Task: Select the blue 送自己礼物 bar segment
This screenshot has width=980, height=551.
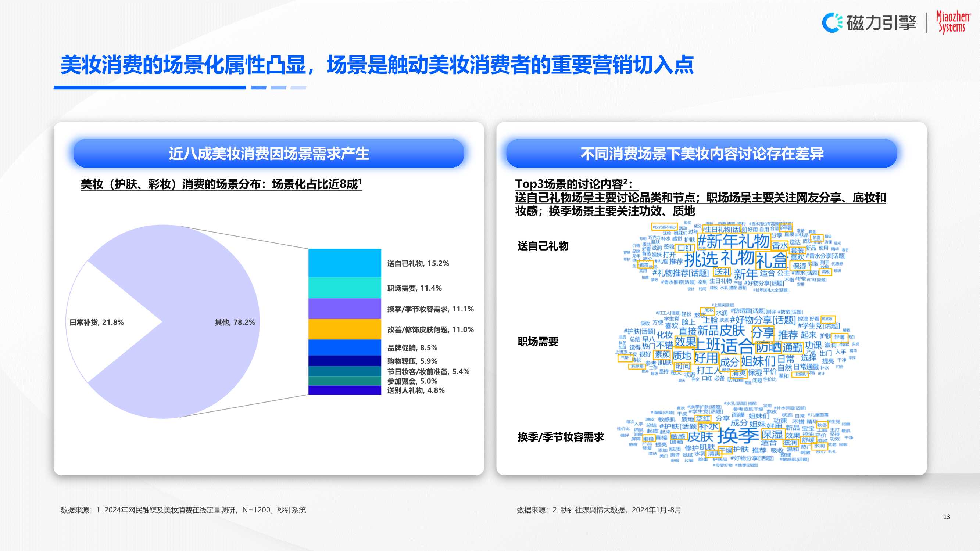Action: (x=344, y=262)
